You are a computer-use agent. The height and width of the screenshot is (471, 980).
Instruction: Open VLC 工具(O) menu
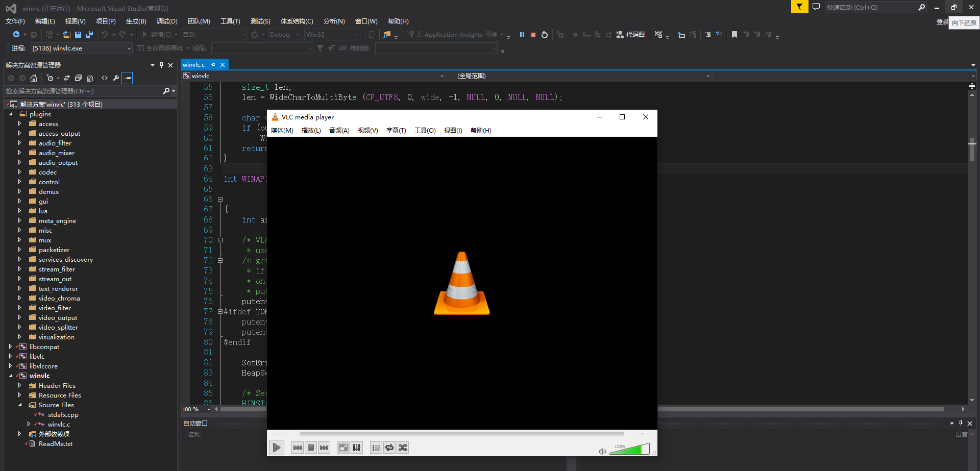point(425,131)
